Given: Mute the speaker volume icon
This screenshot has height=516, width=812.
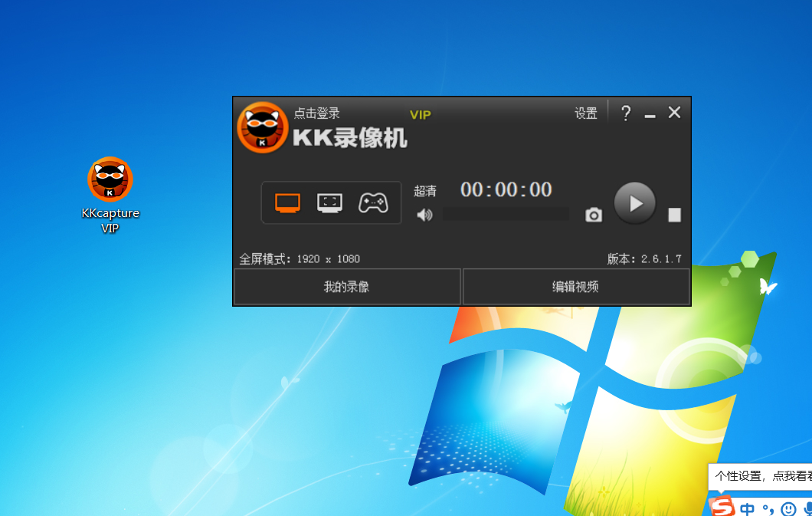Looking at the screenshot, I should click(424, 215).
